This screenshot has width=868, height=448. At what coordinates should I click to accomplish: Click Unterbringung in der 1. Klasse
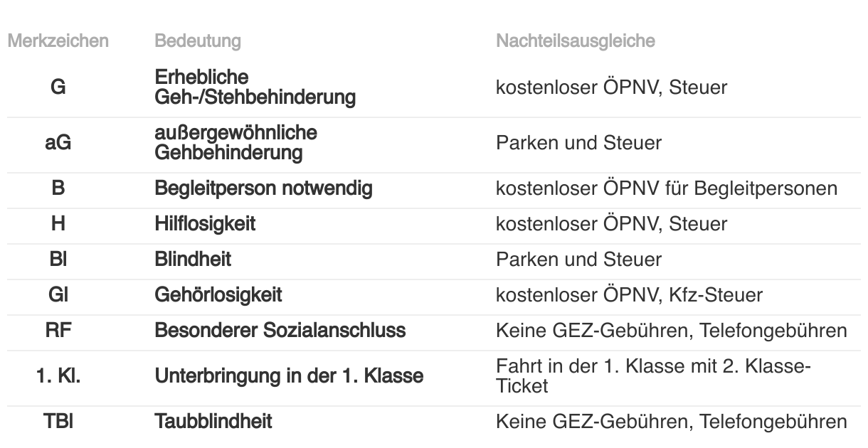(289, 376)
